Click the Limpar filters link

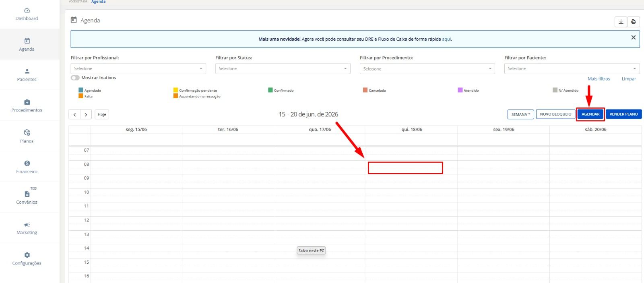[629, 79]
